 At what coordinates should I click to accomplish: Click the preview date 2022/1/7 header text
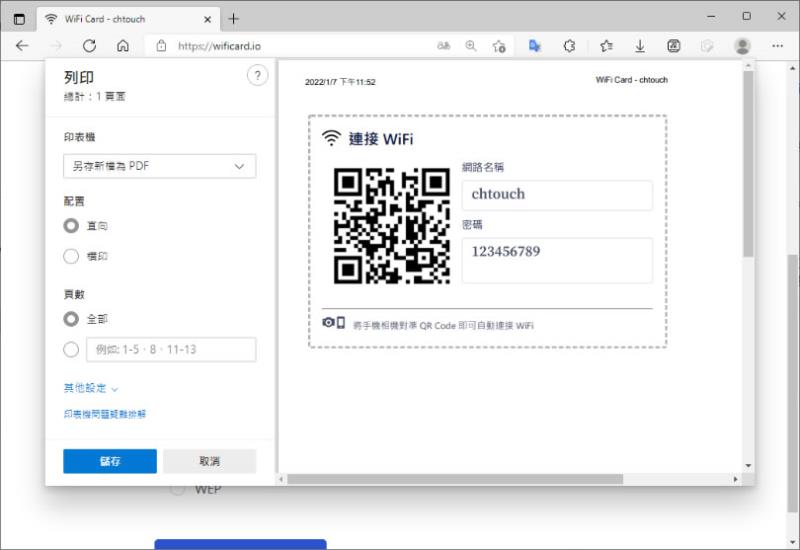(340, 82)
